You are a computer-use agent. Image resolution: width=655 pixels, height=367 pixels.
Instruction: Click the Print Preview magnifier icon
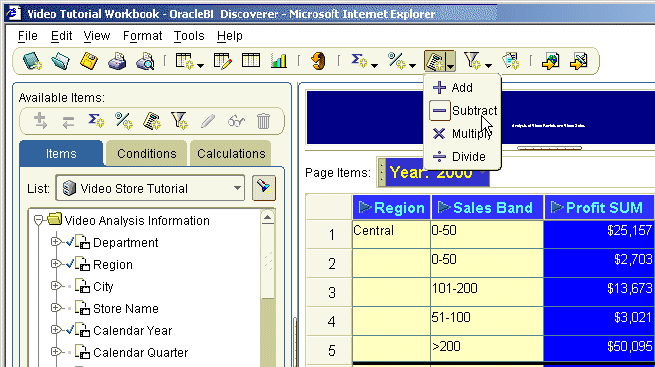click(145, 61)
